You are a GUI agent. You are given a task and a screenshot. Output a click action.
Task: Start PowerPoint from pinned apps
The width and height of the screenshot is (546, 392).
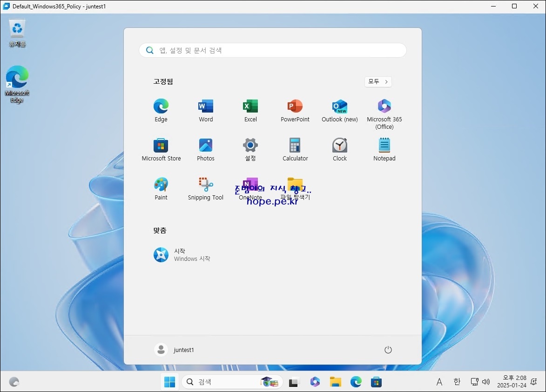[295, 111]
